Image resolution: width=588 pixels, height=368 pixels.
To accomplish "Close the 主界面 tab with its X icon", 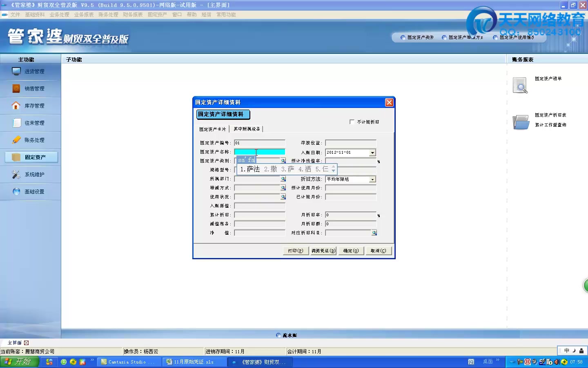I will click(x=27, y=343).
